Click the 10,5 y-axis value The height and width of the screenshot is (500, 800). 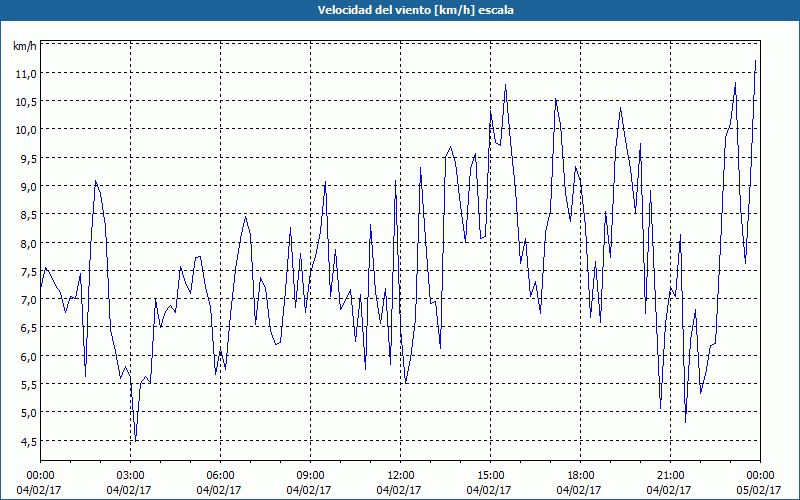[27, 102]
